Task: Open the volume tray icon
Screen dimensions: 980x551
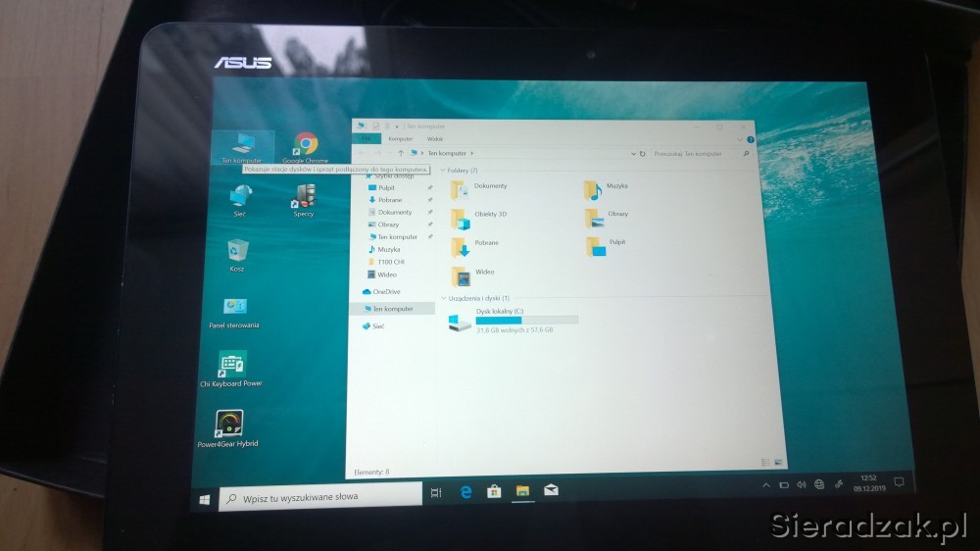Action: point(802,485)
